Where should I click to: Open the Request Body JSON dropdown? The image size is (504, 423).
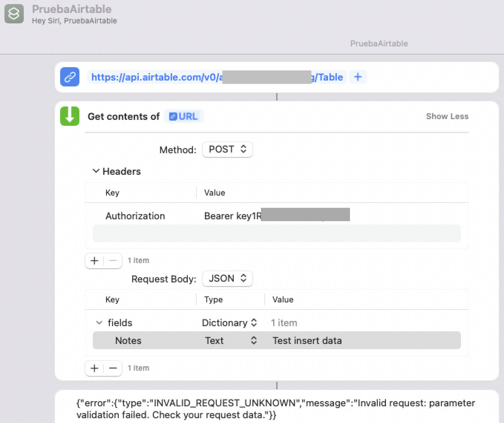227,278
